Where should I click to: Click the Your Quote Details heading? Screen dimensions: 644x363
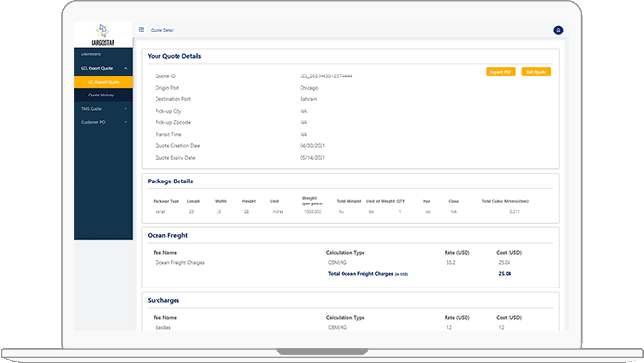coord(175,56)
